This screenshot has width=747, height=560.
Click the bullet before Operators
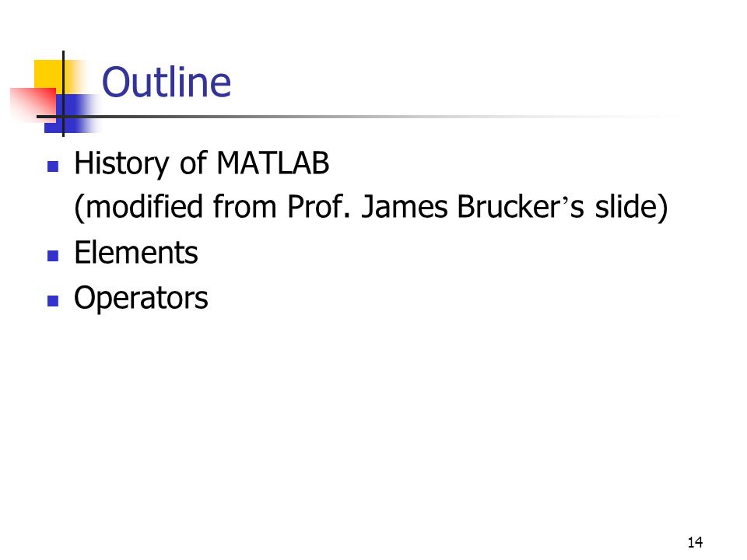(x=53, y=301)
